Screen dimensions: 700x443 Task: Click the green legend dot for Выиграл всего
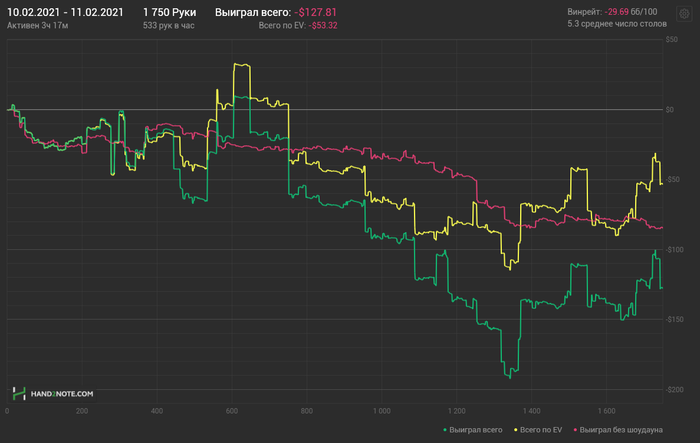[x=444, y=429]
